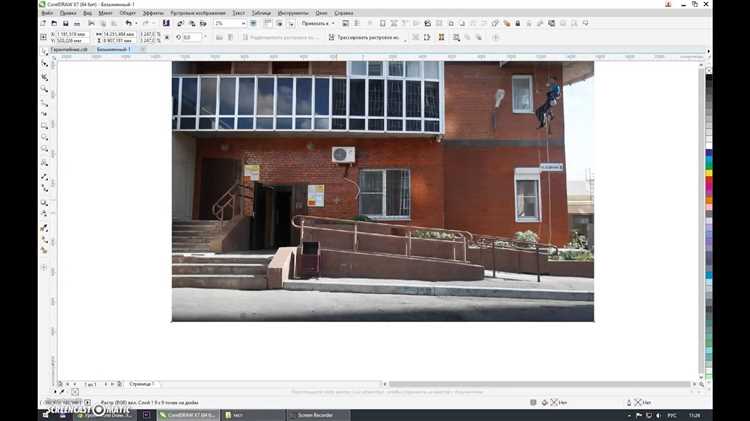
Task: Click the Print icon in the toolbar
Action: click(x=77, y=23)
